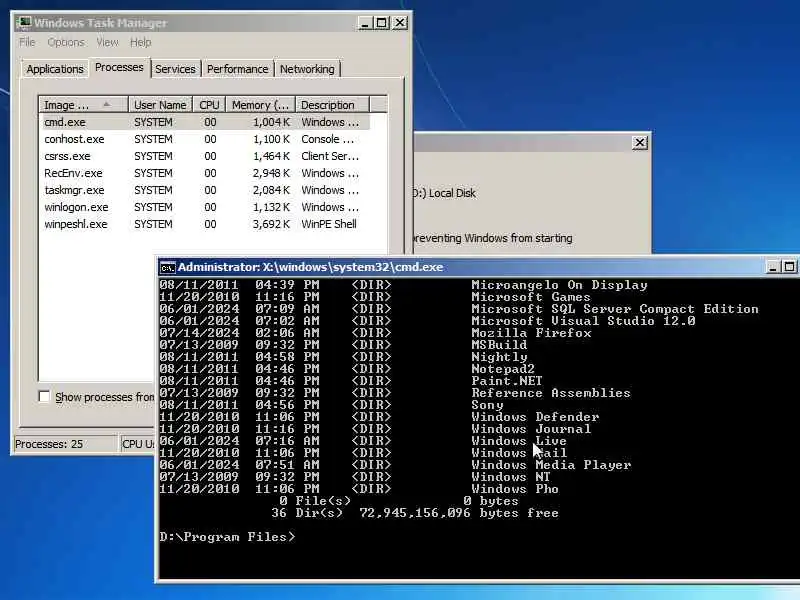This screenshot has height=600, width=800.
Task: Sort processes by Image Name column
Action: [84, 105]
